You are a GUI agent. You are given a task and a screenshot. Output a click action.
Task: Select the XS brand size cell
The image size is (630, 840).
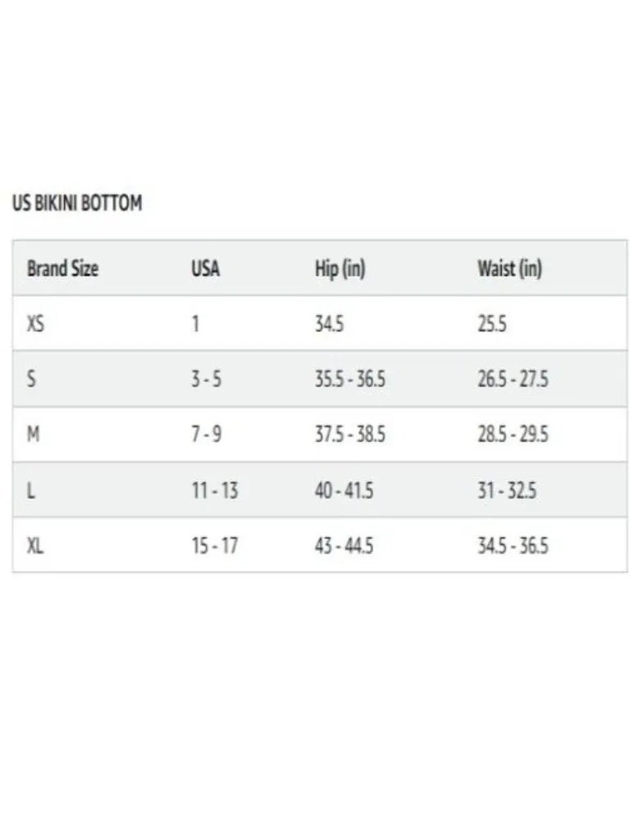click(36, 323)
